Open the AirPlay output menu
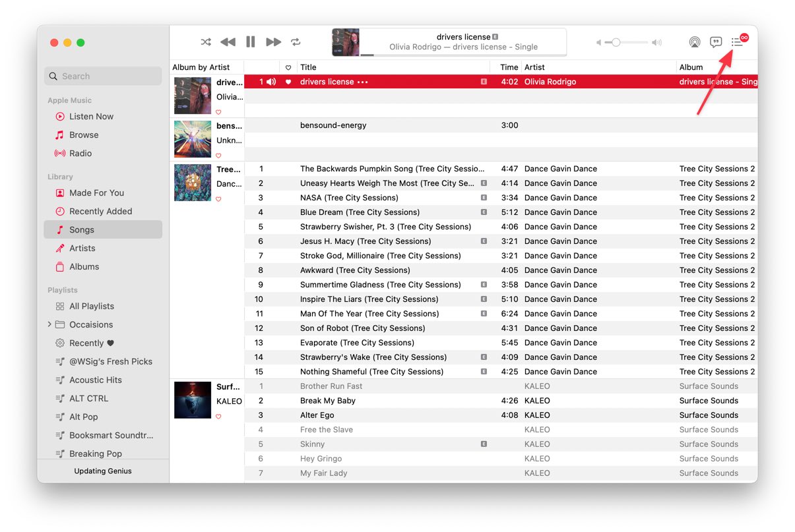 pyautogui.click(x=695, y=42)
